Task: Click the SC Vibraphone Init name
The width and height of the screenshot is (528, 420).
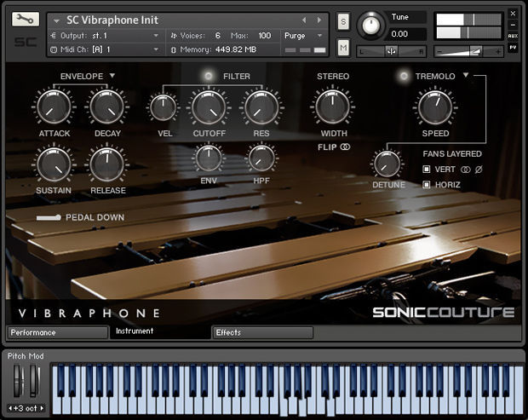Action: pyautogui.click(x=112, y=20)
